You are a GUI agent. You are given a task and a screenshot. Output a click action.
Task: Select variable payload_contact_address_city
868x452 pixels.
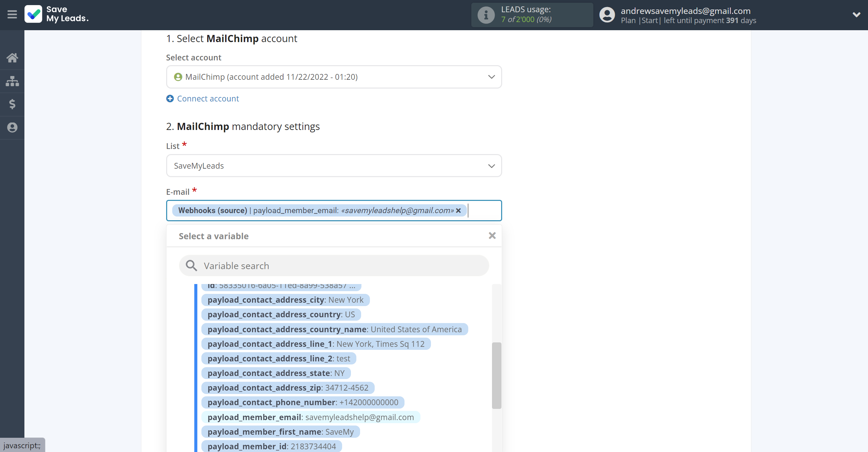pyautogui.click(x=285, y=300)
